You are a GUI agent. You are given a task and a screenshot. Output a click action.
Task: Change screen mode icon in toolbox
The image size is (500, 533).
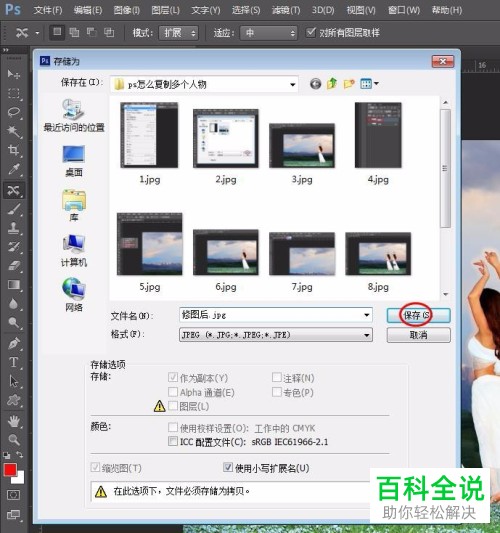coord(14,514)
